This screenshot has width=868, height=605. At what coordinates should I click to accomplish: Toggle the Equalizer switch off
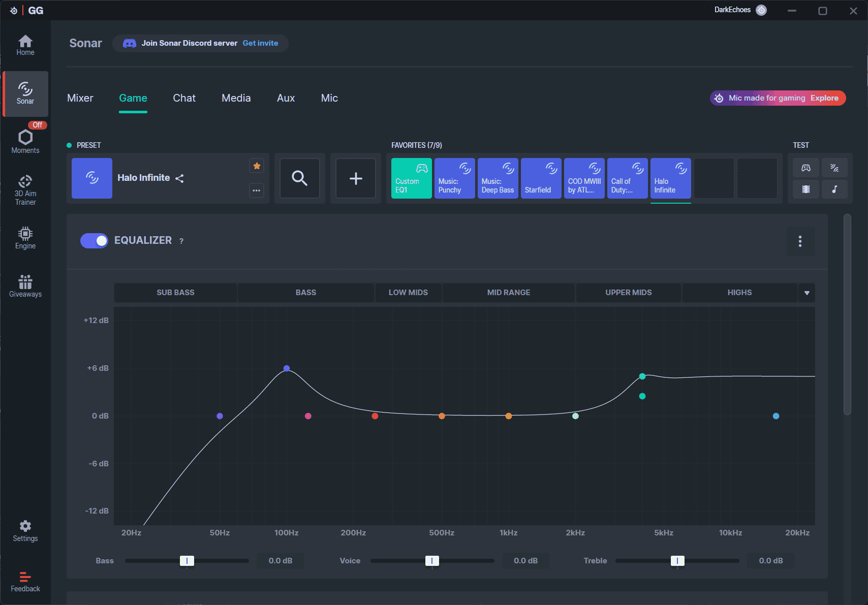94,241
